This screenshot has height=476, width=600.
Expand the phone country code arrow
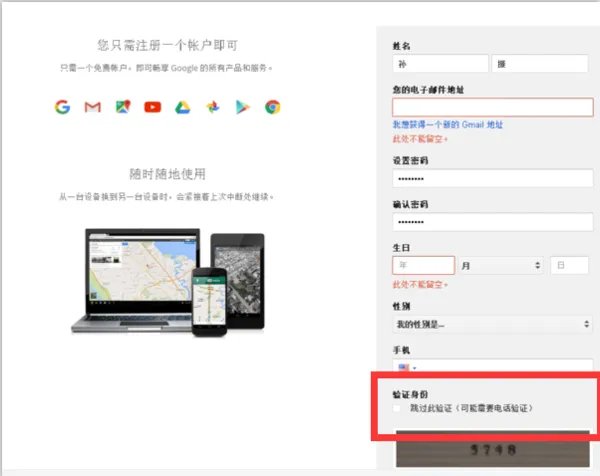click(414, 368)
